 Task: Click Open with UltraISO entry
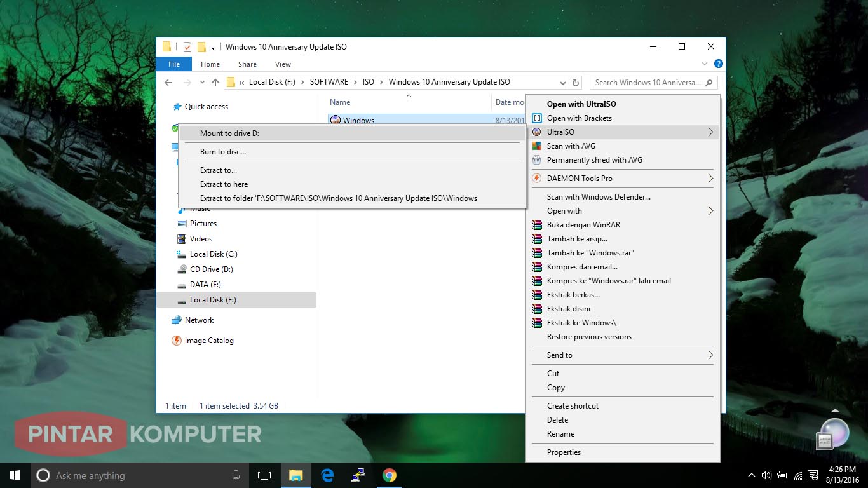(x=581, y=104)
